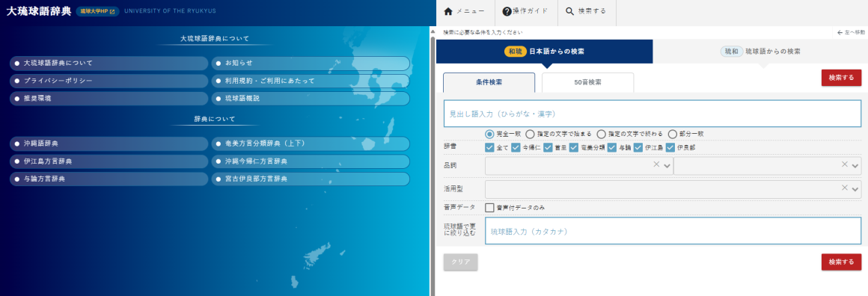Open the 沖縄今帰仁方言辞典 link

click(x=311, y=161)
